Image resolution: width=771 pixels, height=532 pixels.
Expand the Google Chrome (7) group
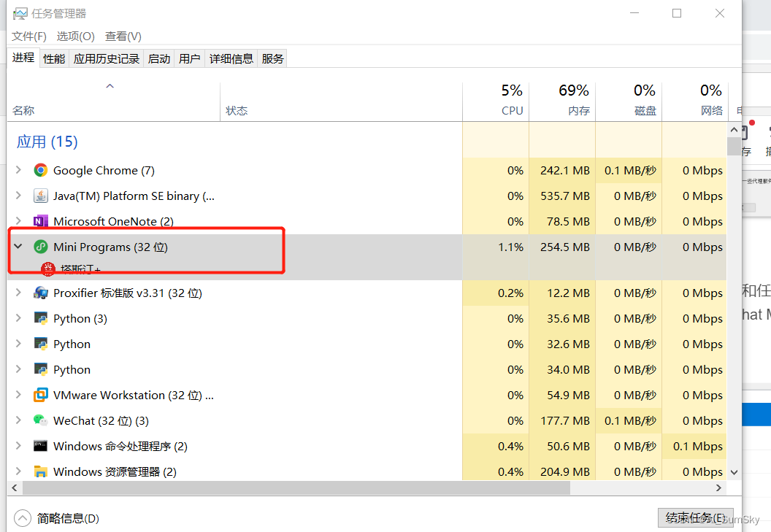coord(18,169)
